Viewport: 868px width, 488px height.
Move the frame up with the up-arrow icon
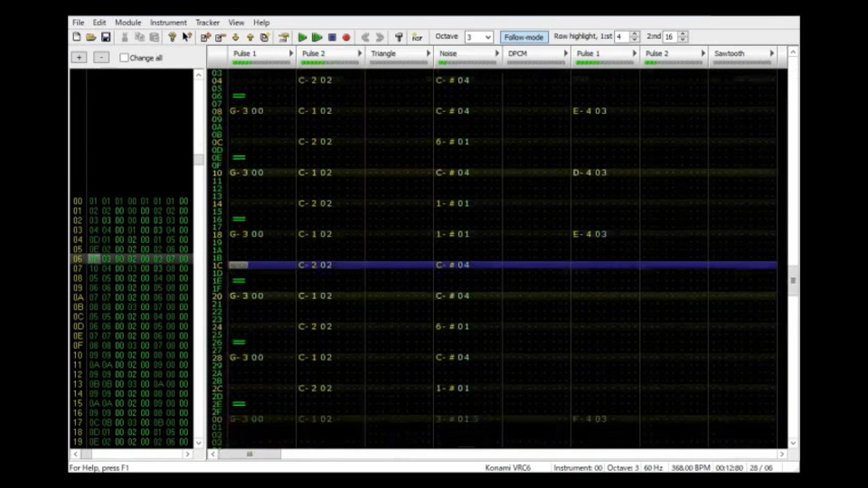point(250,37)
